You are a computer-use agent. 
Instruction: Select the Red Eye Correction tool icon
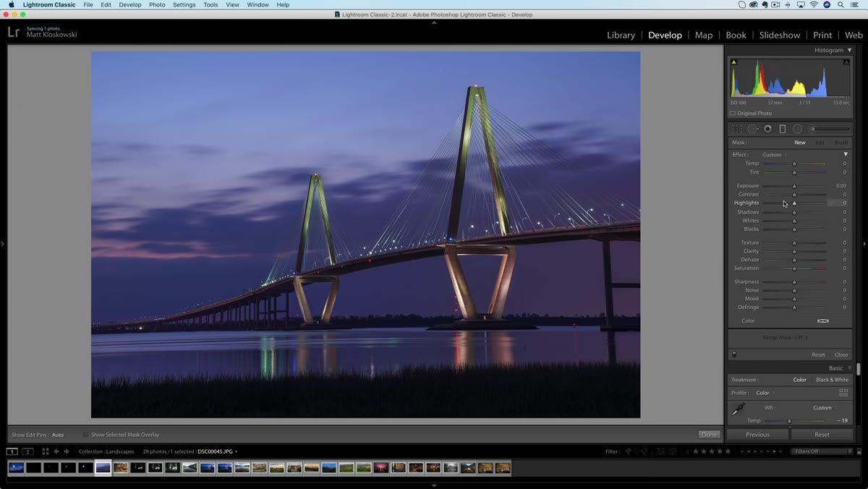767,129
